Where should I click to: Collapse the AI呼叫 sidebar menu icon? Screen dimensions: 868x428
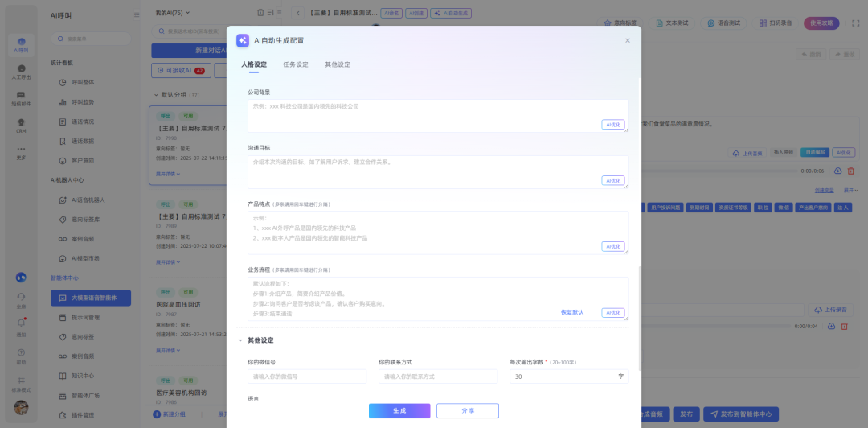137,15
